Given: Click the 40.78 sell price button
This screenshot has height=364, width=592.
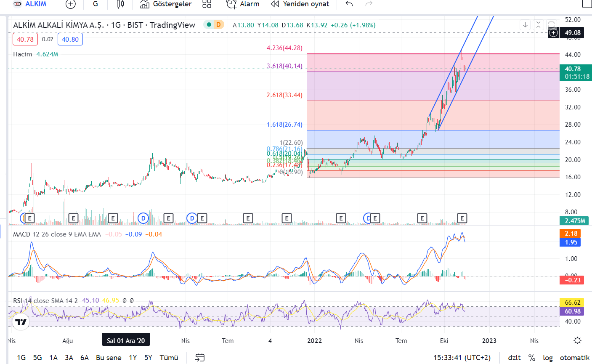Looking at the screenshot, I should (x=25, y=39).
